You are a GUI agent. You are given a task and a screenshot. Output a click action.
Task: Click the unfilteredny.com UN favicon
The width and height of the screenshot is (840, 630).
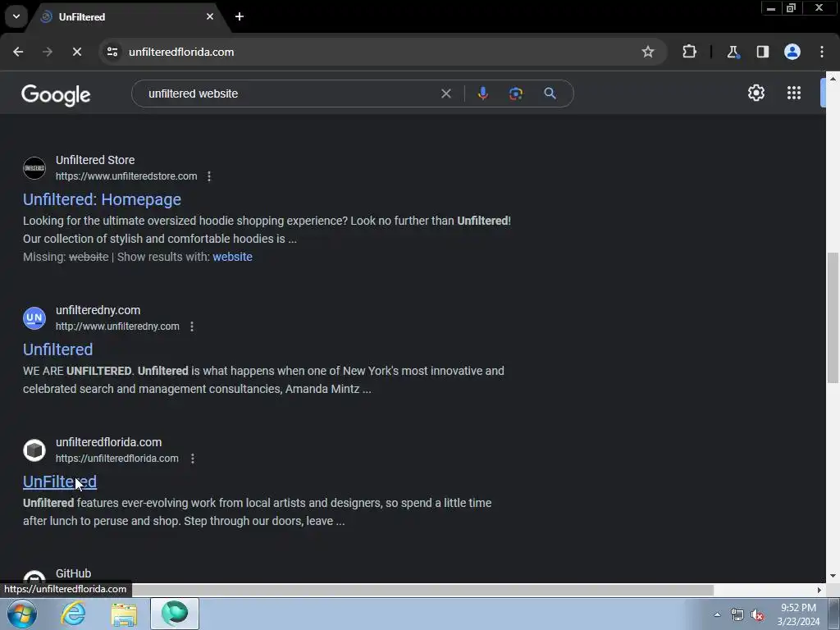[34, 318]
